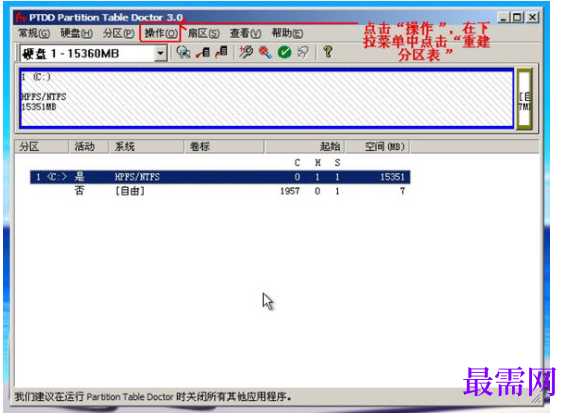
Task: Click the magnifier browse-disk toolbar icon
Action: pyautogui.click(x=183, y=52)
